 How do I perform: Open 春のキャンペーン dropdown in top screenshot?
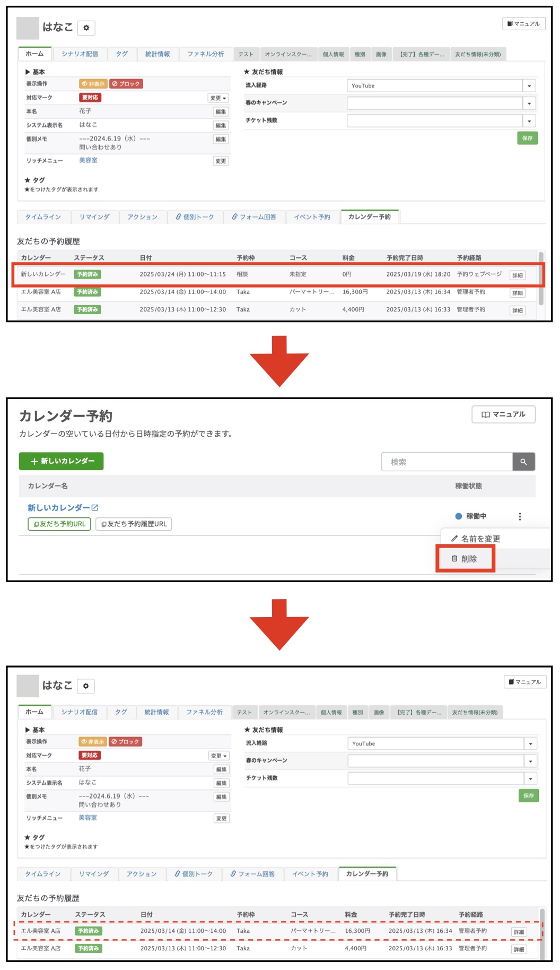[x=441, y=103]
